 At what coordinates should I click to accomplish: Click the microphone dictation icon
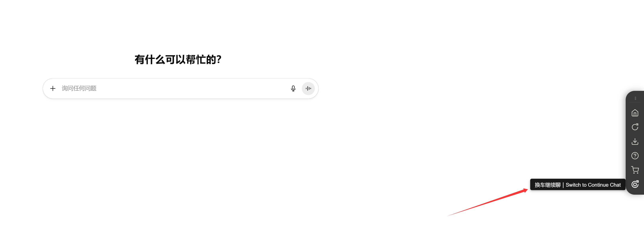(293, 88)
